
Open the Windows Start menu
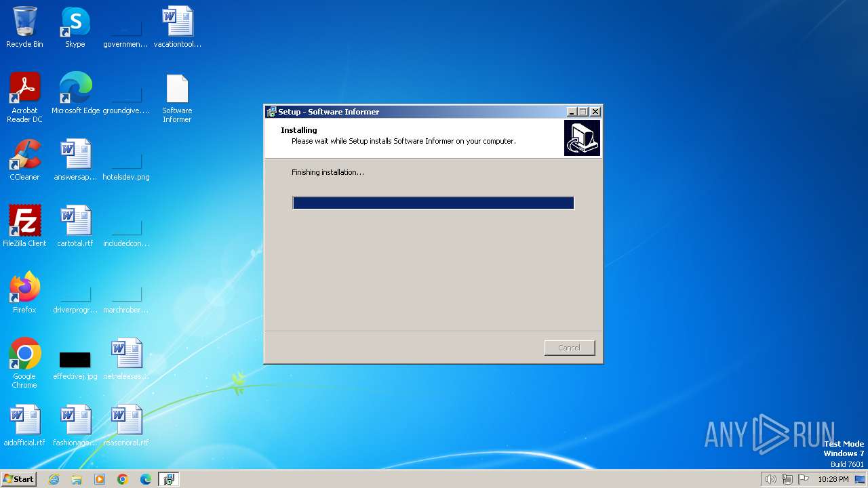(x=18, y=479)
